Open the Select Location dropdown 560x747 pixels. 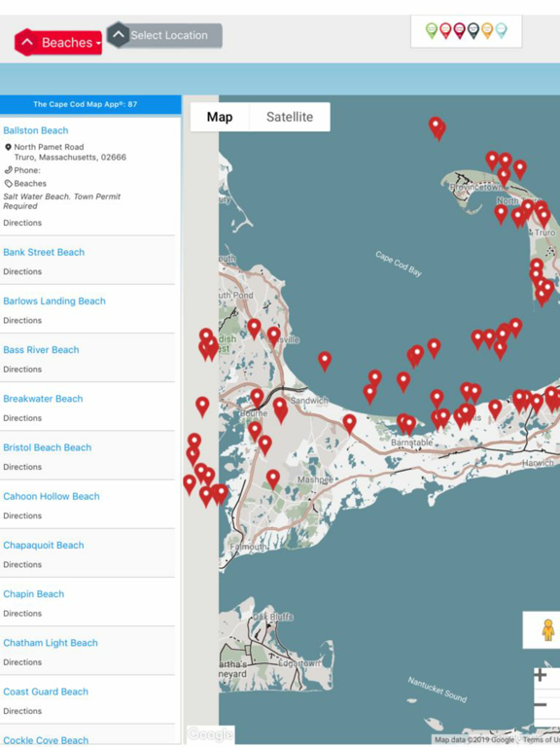[x=164, y=35]
